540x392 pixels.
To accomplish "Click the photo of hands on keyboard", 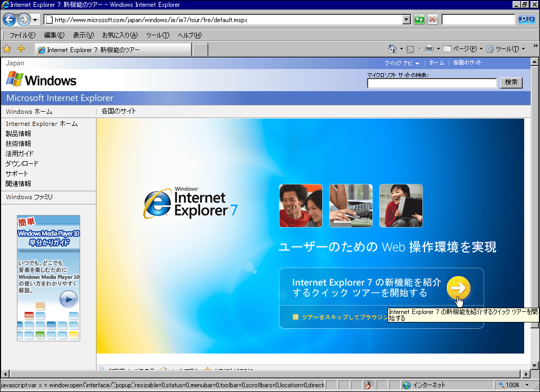I will [x=351, y=206].
